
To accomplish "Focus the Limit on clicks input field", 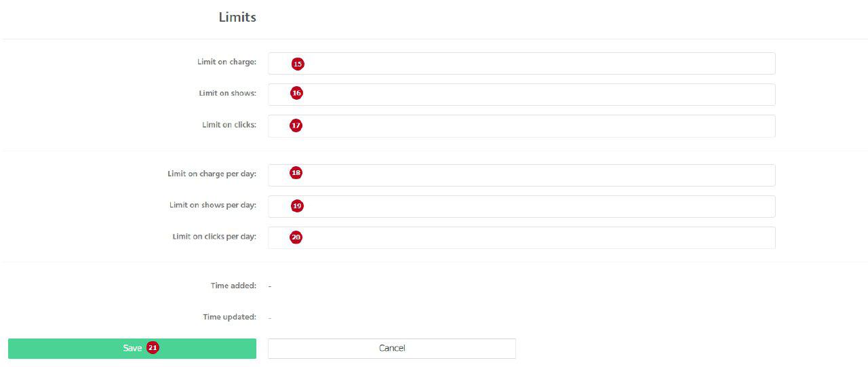I will (521, 125).
